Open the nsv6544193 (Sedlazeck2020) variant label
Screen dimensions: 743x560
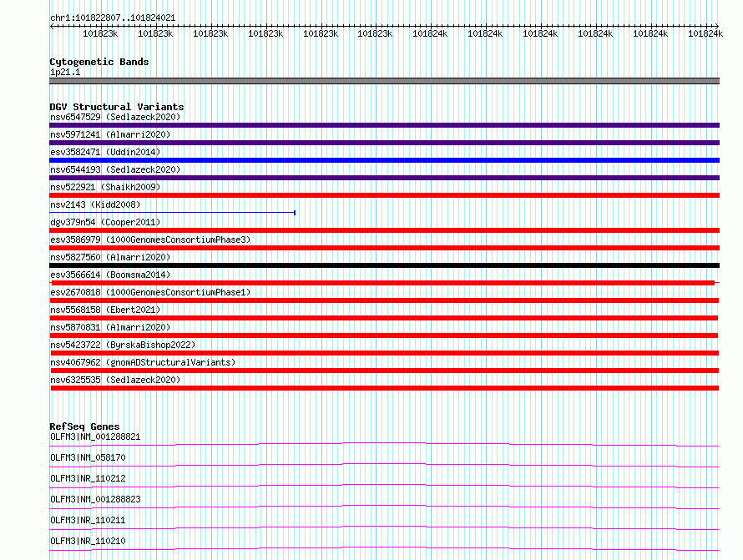(115, 169)
